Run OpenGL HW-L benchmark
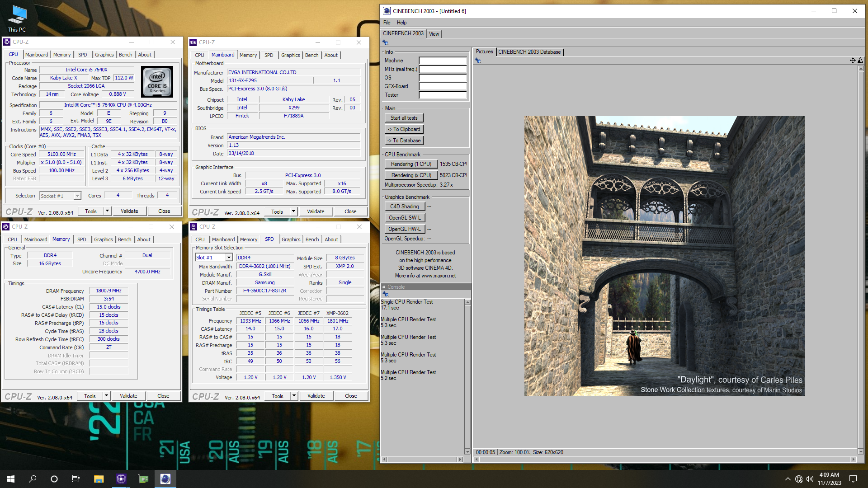The height and width of the screenshot is (488, 868). click(x=405, y=229)
